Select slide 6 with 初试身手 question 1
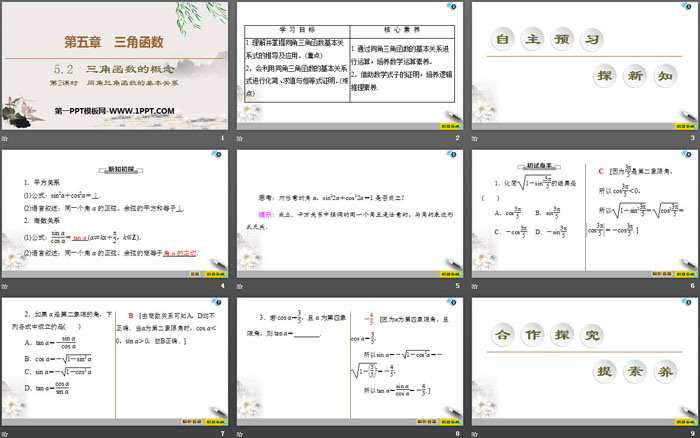 tap(583, 212)
